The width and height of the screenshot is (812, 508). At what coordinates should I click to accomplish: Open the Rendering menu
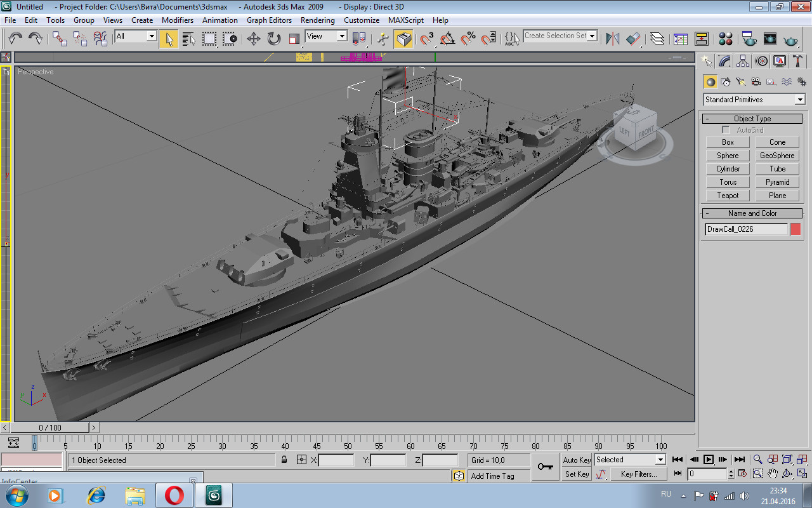pyautogui.click(x=317, y=20)
